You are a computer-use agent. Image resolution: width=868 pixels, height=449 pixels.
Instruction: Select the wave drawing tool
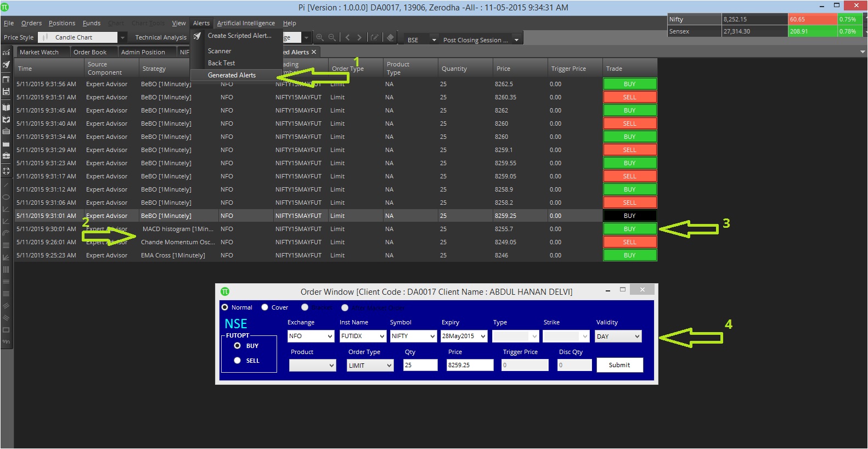coord(6,341)
